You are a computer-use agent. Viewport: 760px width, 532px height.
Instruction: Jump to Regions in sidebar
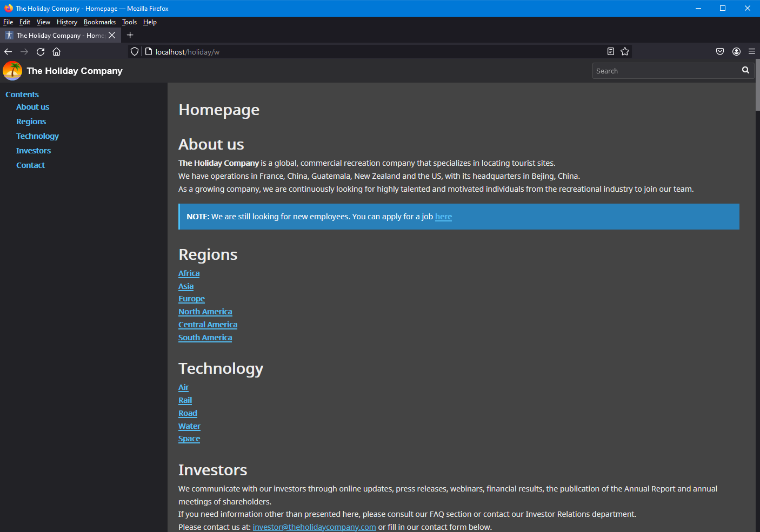coord(31,122)
